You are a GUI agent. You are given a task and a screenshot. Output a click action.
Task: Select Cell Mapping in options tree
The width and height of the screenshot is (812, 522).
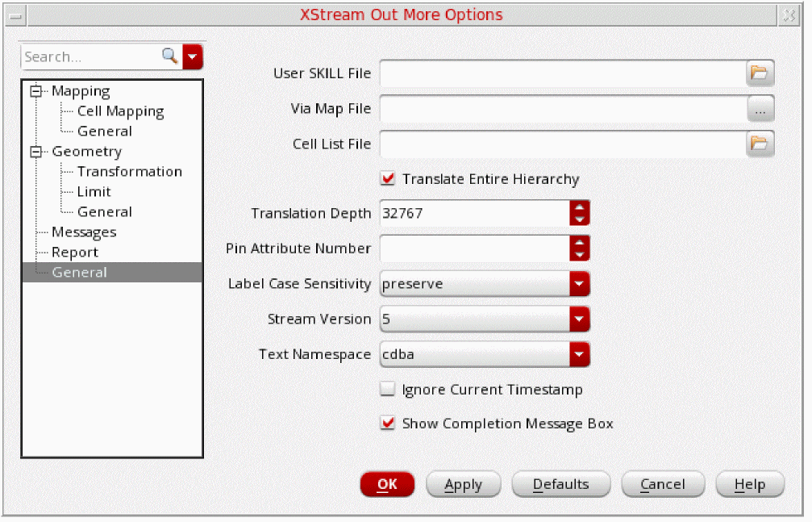click(120, 111)
